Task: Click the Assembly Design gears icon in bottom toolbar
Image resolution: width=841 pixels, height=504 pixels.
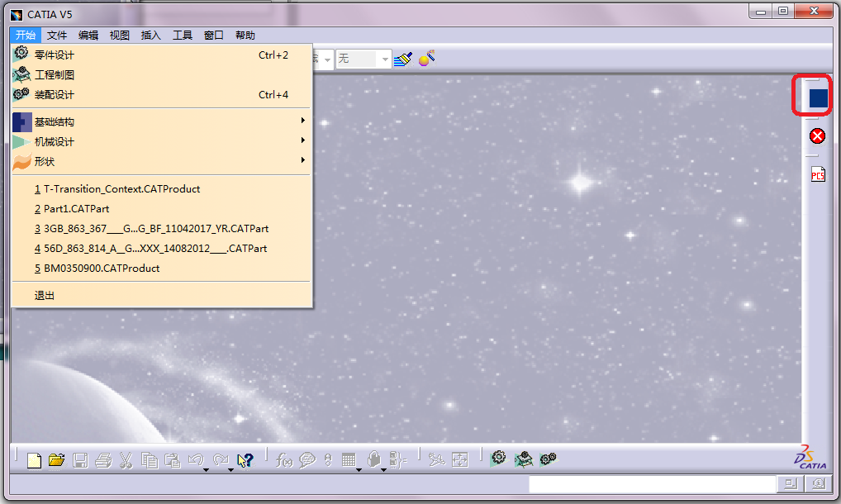Action: point(549,459)
